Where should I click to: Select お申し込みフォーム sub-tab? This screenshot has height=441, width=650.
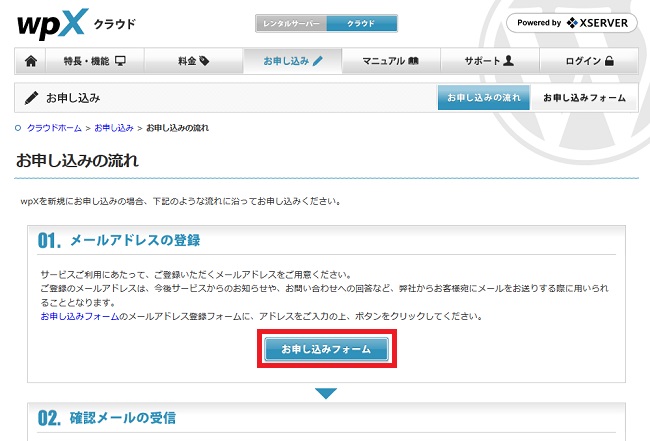(584, 98)
